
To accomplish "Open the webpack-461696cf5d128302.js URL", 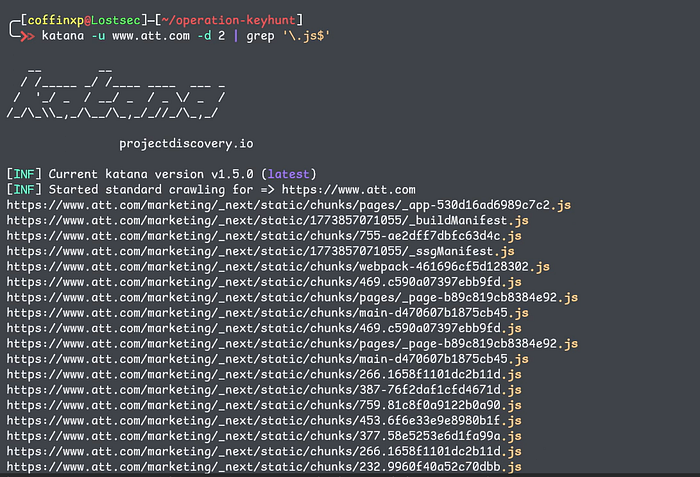I will [278, 267].
